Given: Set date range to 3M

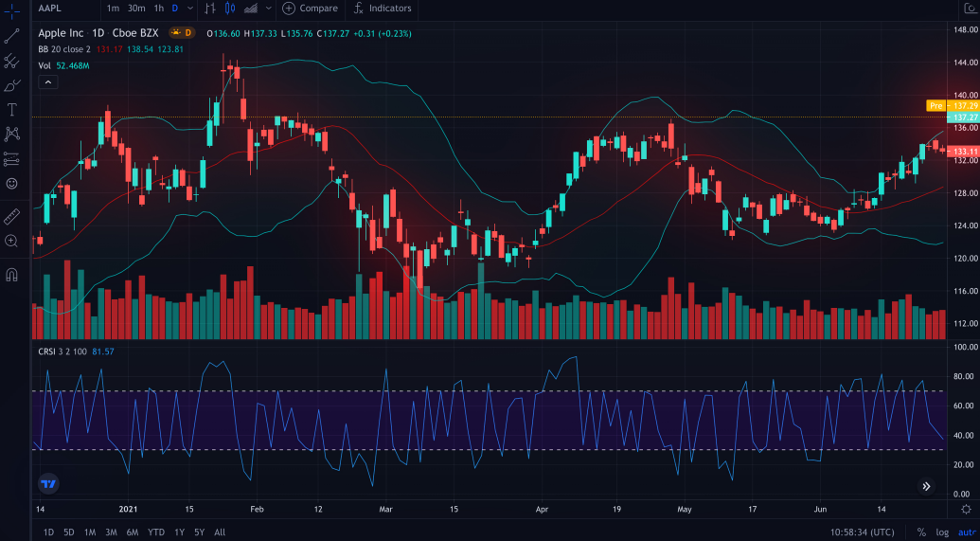Looking at the screenshot, I should point(111,532).
